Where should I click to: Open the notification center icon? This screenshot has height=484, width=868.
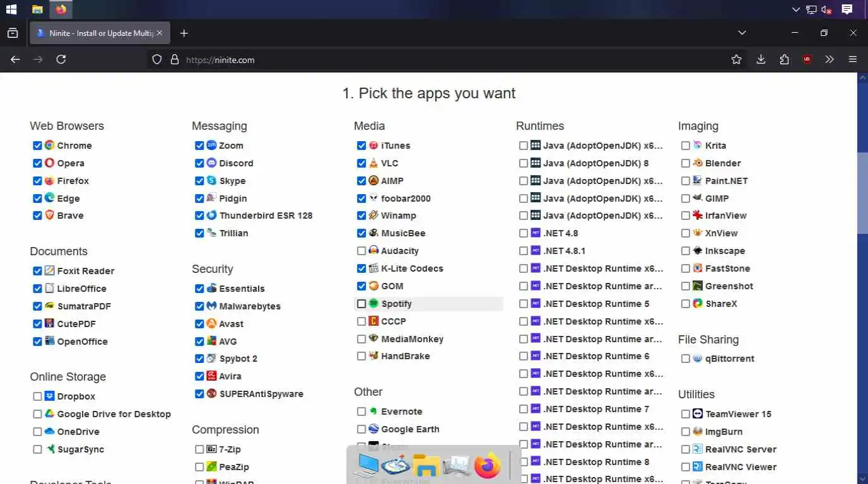tap(847, 9)
